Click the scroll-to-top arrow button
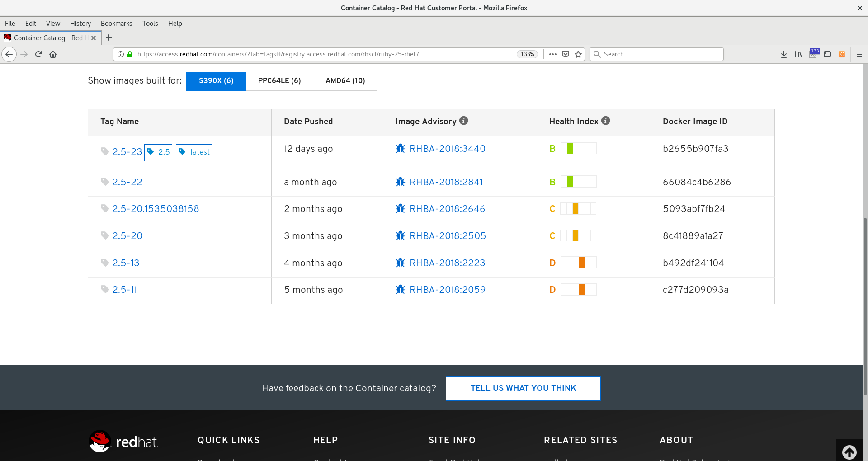This screenshot has height=461, width=868. 849,452
